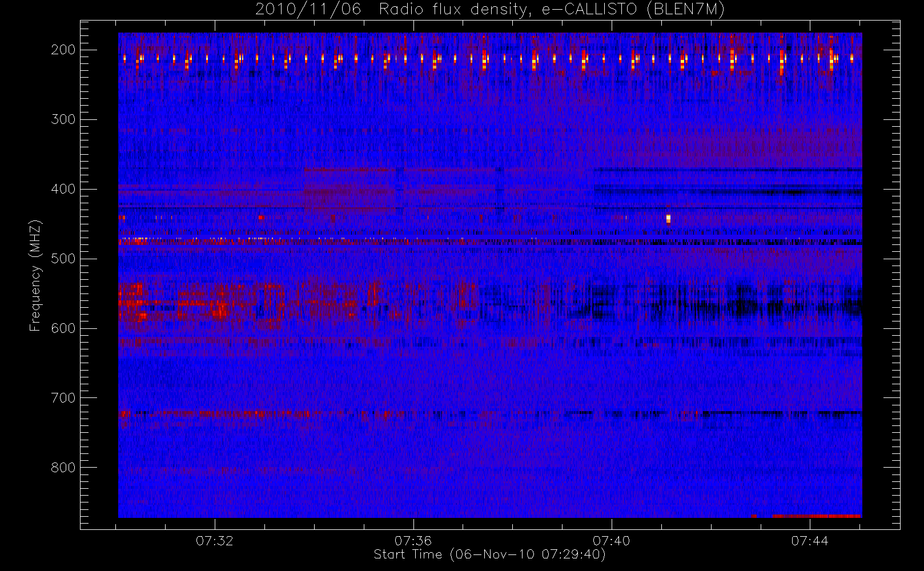
Task: Click the red strip at spectrogram bottom-right edge
Action: click(817, 516)
